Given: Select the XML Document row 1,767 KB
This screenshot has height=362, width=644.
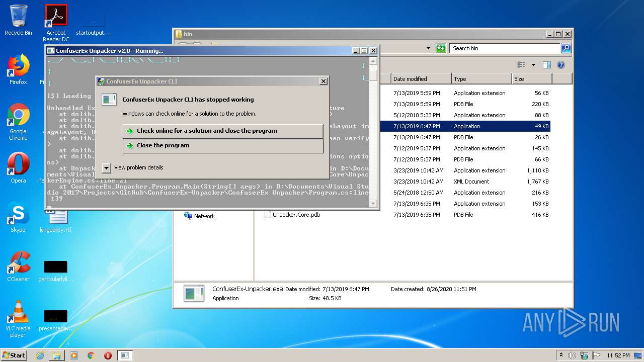Looking at the screenshot, I should pos(465,182).
